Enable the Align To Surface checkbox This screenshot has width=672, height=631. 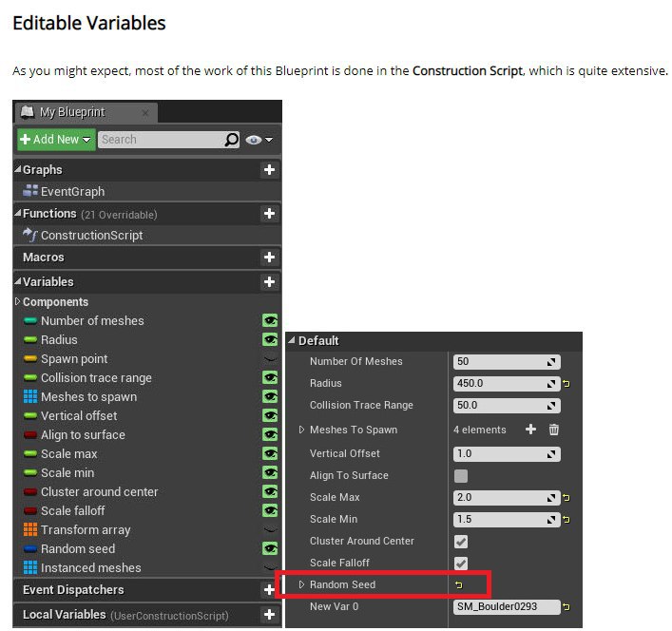[461, 475]
